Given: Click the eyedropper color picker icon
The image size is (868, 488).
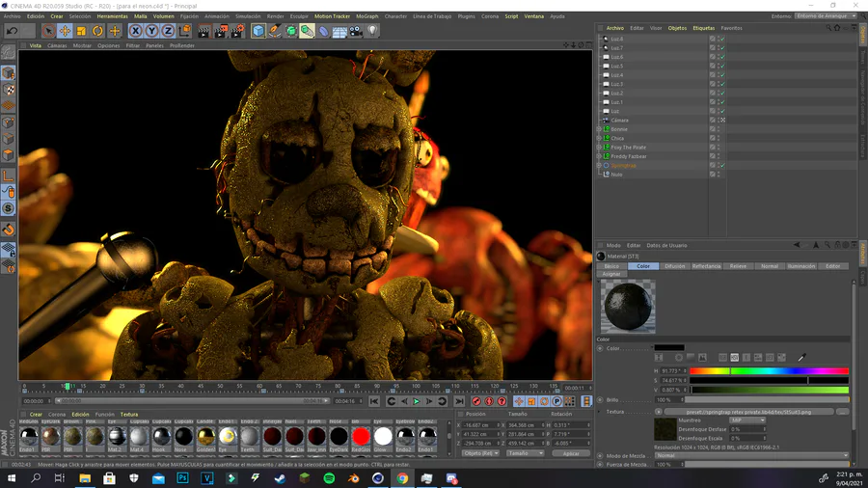Looking at the screenshot, I should tap(801, 358).
